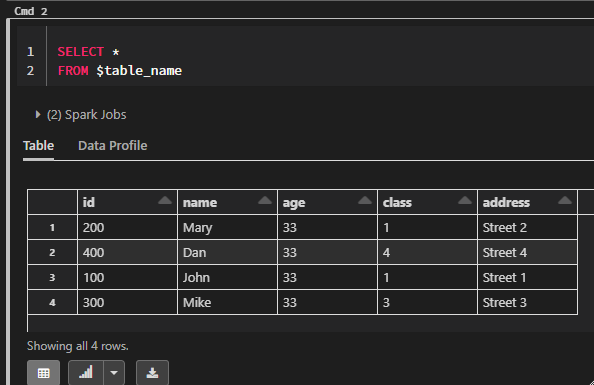Select row 2 with Dan
The height and width of the screenshot is (385, 594).
(x=303, y=252)
